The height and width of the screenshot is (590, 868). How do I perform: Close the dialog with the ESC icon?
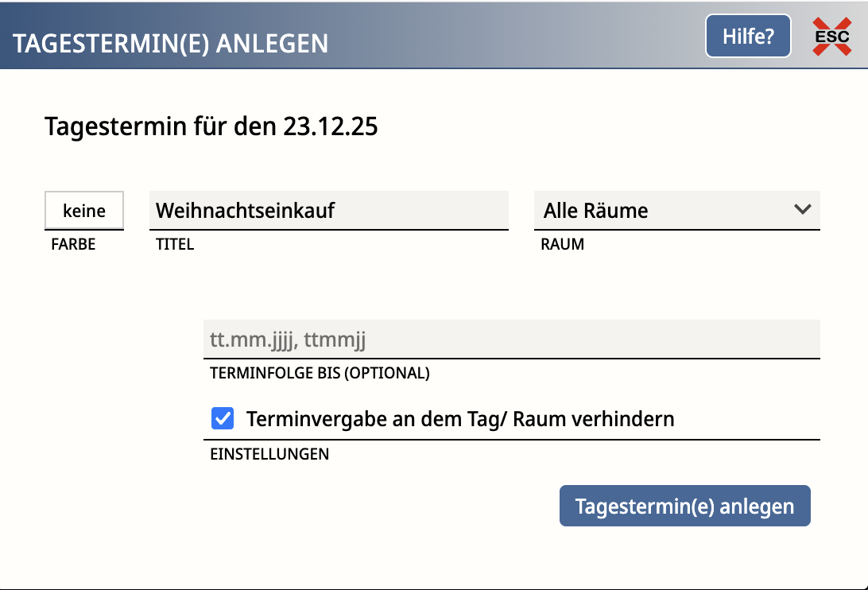pos(831,37)
